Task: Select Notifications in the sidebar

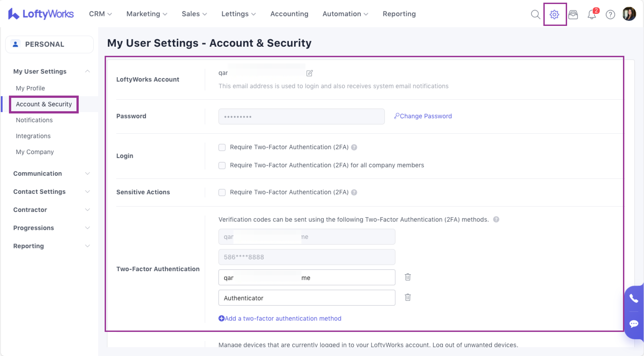Action: point(34,120)
